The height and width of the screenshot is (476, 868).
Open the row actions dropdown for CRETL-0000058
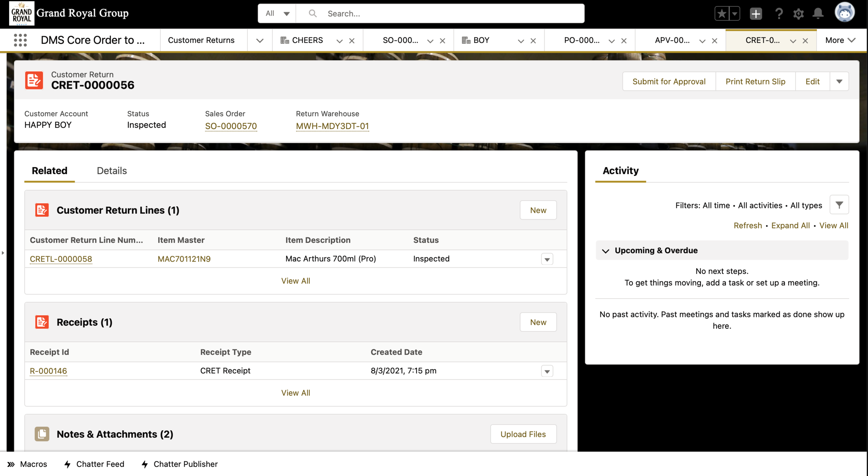[547, 259]
